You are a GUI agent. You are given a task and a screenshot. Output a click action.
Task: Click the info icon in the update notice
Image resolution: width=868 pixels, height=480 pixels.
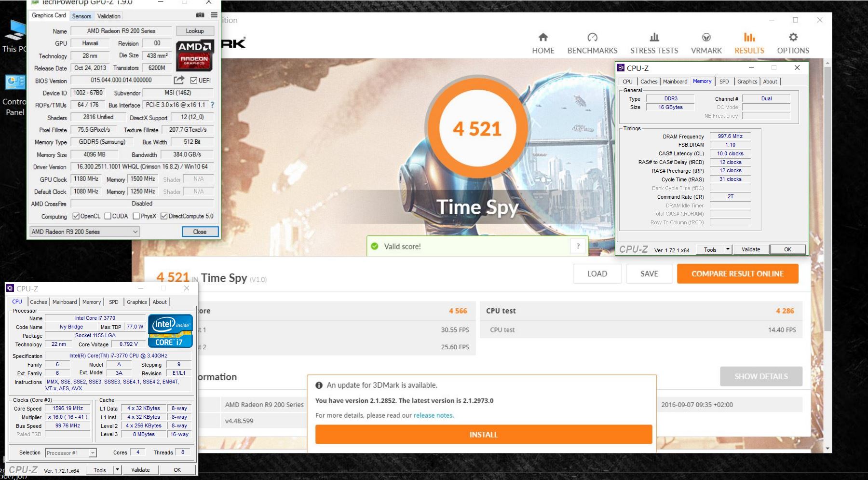coord(319,385)
